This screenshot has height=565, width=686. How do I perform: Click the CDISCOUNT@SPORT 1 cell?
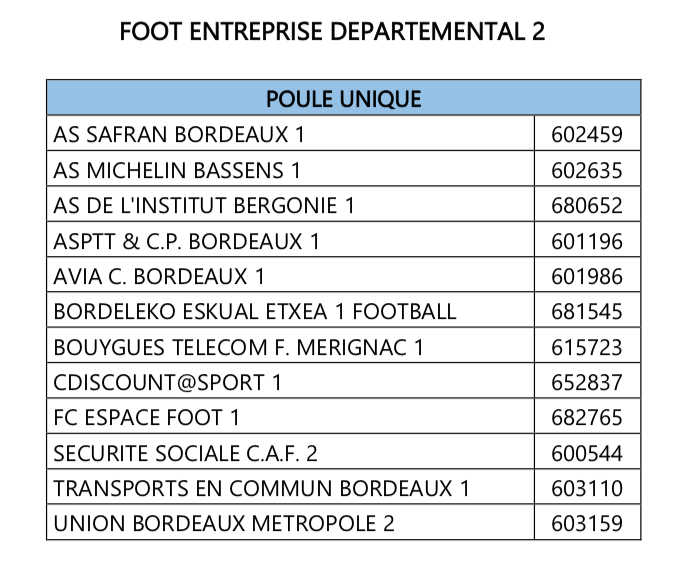pyautogui.click(x=290, y=381)
